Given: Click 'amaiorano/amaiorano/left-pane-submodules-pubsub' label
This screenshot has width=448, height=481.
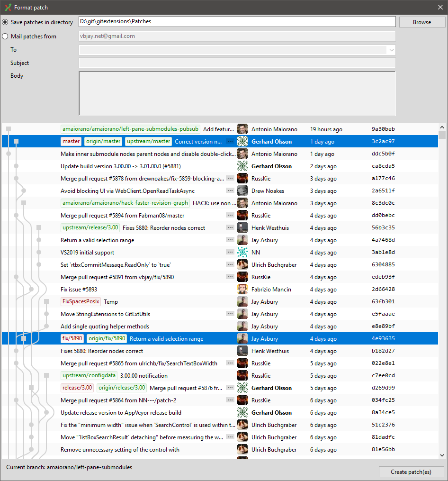Looking at the screenshot, I should click(x=130, y=129).
